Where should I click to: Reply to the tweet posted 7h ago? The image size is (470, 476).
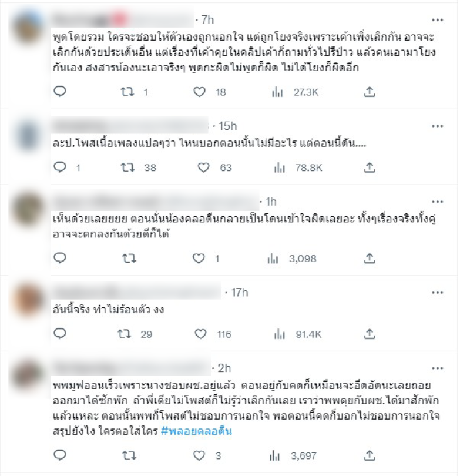point(60,91)
